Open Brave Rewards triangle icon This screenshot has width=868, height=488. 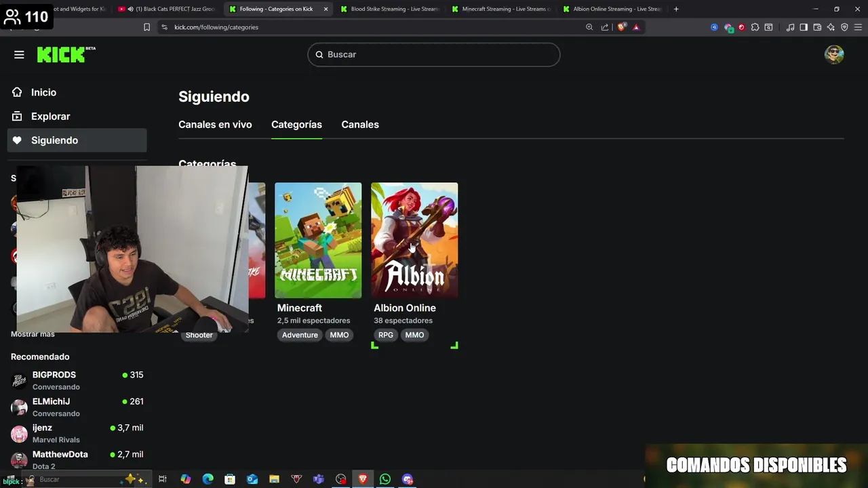[x=636, y=27]
